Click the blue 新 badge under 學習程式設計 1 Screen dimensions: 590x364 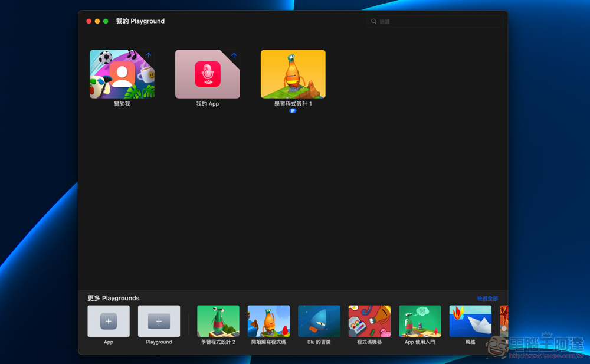[293, 111]
